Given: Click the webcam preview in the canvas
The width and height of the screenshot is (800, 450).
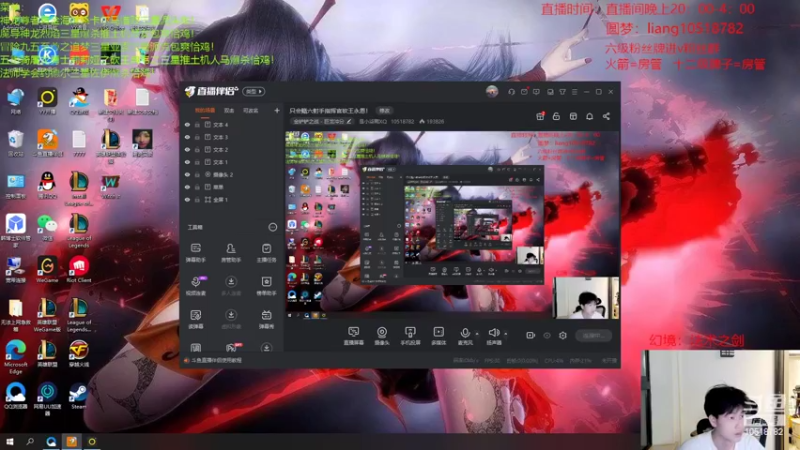Looking at the screenshot, I should 586,298.
